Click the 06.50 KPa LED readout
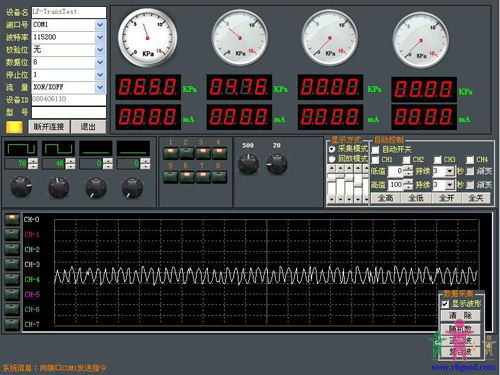This screenshot has width=500, height=375. coord(148,87)
